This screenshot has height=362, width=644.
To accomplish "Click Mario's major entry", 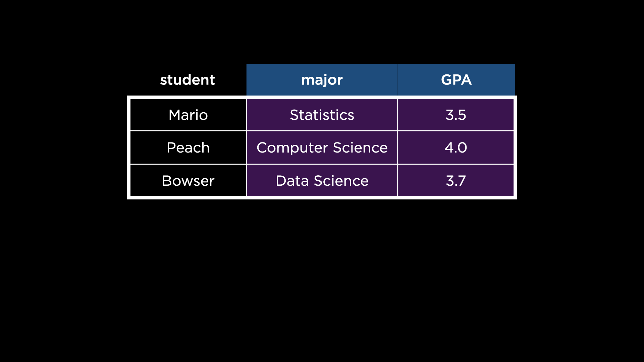I will (x=322, y=115).
